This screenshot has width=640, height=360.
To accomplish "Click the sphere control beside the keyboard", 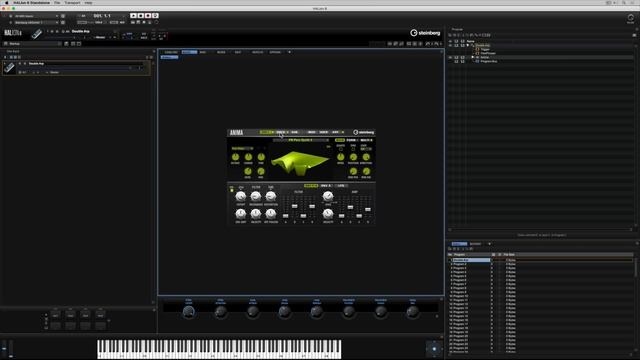I will point(434,349).
